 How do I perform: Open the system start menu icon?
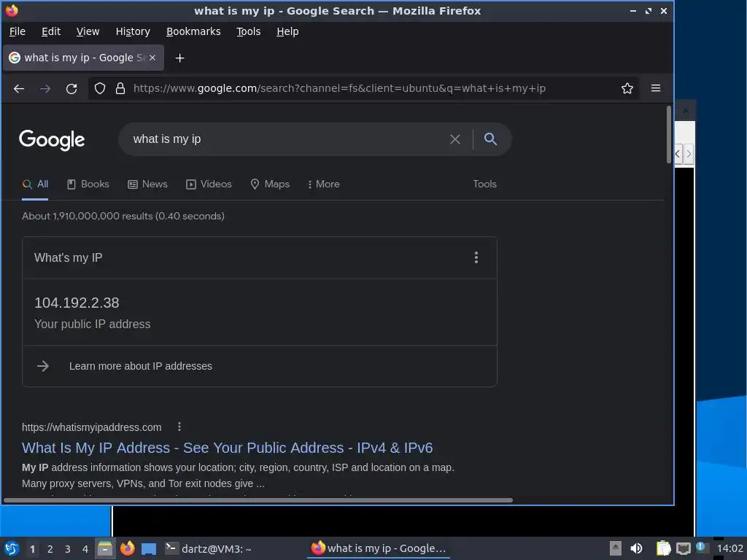[12, 548]
